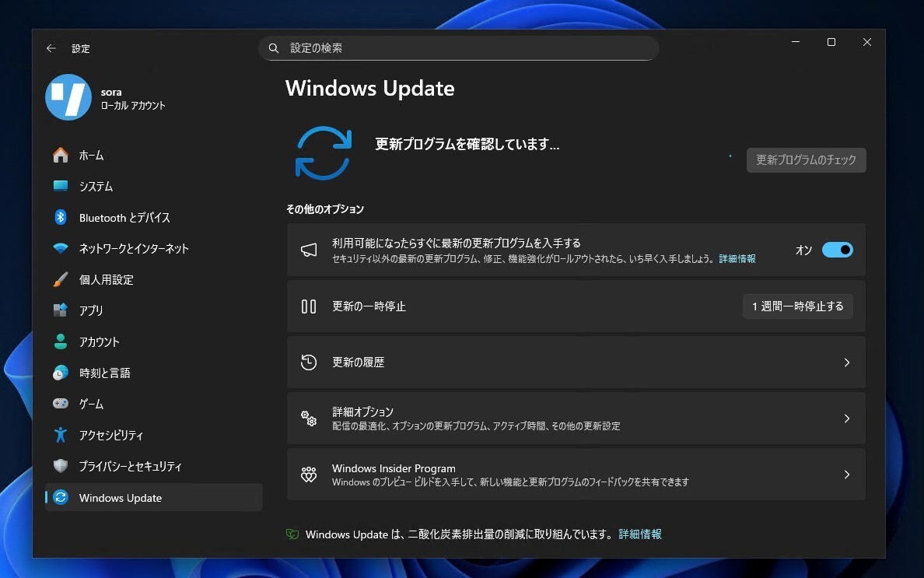
Task: Open 詳細情報 link about carbon emissions
Action: point(640,534)
